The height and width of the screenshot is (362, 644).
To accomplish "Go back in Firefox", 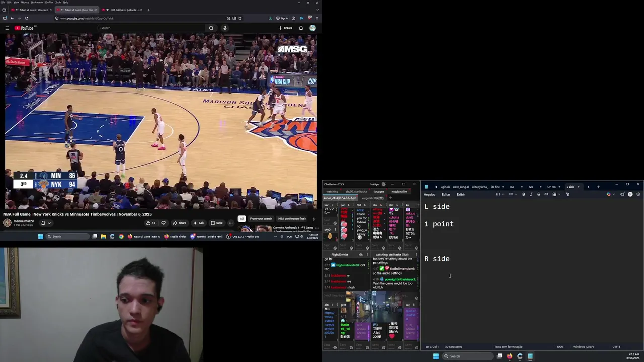I will (12, 18).
